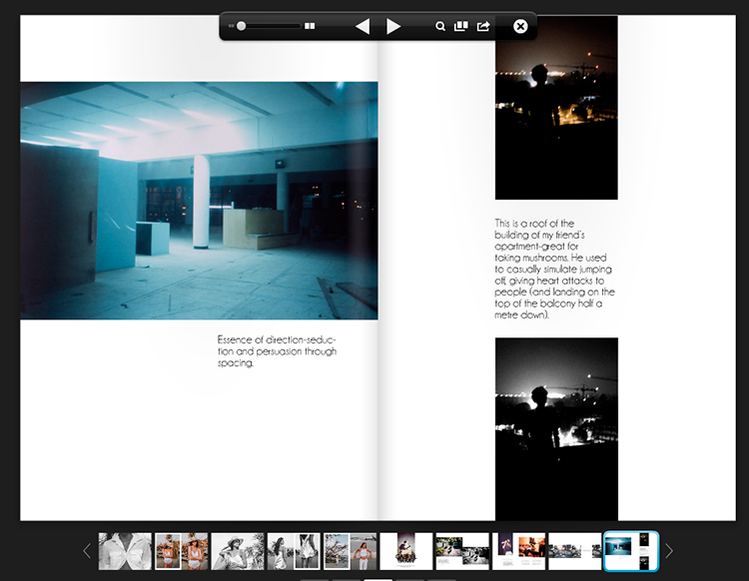Go to the previous page with the left arrow

pyautogui.click(x=363, y=26)
